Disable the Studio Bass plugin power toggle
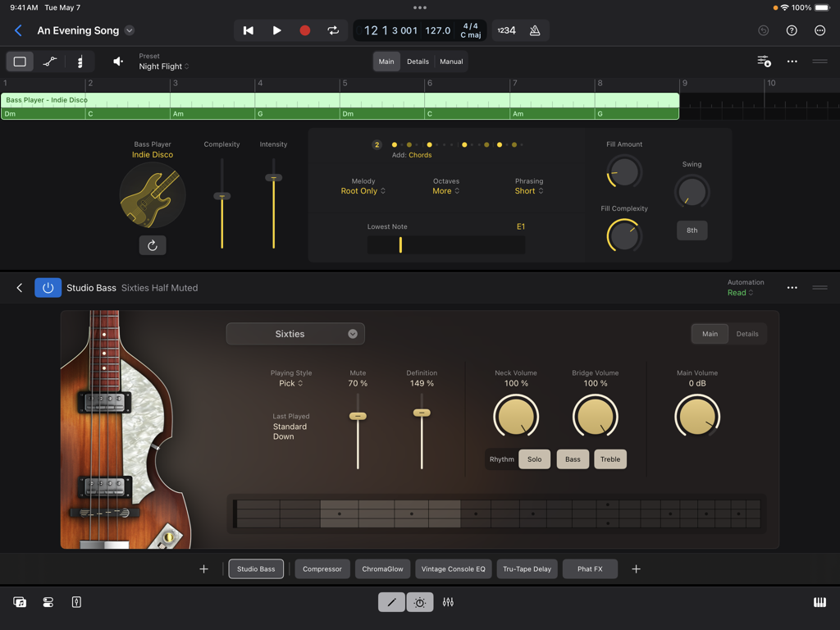The width and height of the screenshot is (840, 630). click(x=47, y=287)
